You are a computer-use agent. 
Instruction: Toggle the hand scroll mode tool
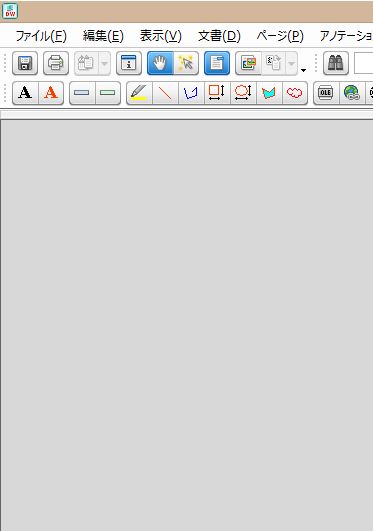click(x=160, y=63)
